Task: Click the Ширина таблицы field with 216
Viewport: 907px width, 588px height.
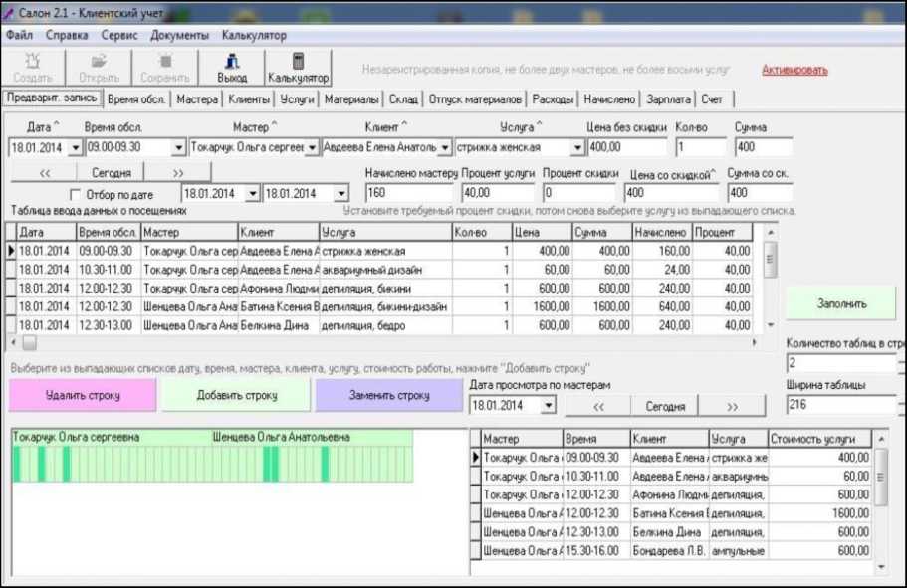Action: tap(841, 405)
